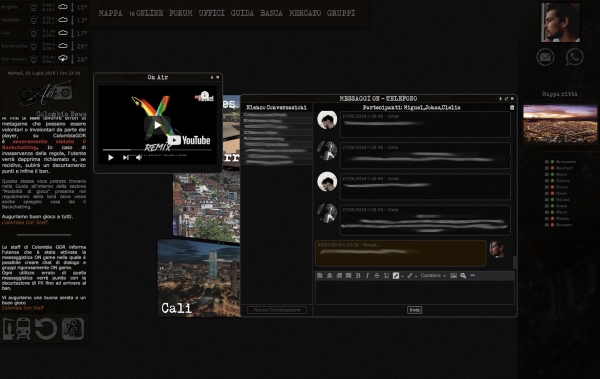The width and height of the screenshot is (600, 379).
Task: Send message with the Invia button
Action: click(x=414, y=310)
